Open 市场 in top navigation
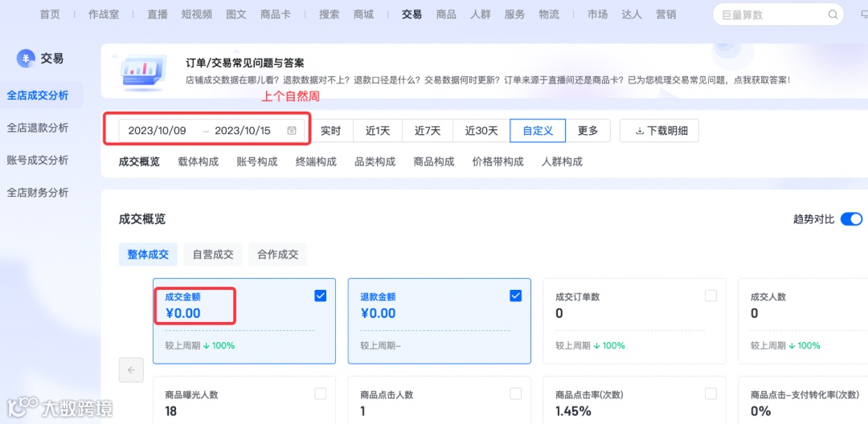 click(x=598, y=15)
